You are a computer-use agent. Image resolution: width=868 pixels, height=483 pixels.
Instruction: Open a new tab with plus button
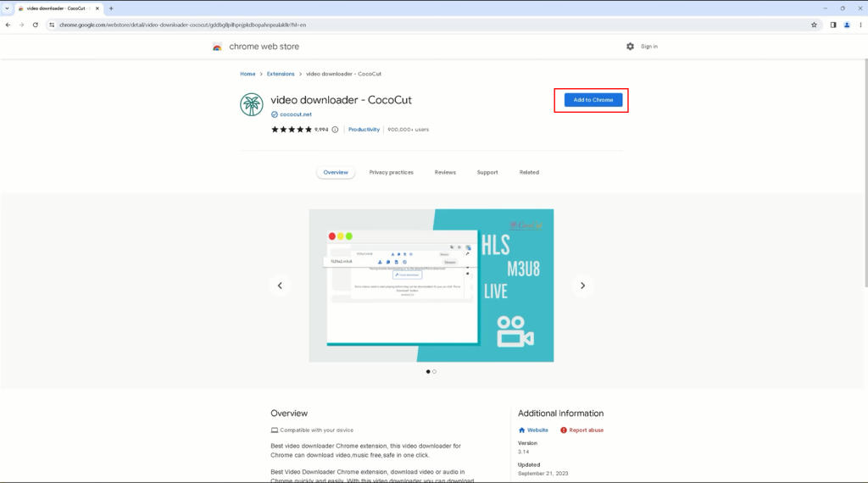(111, 8)
